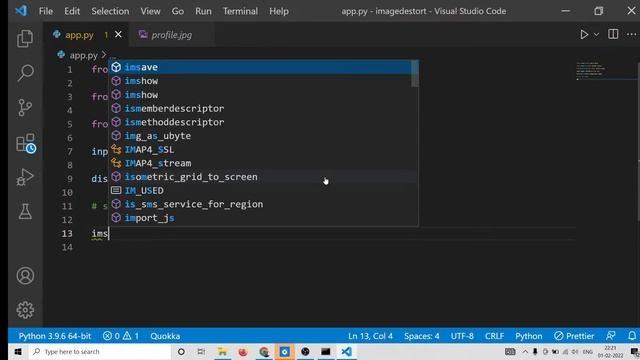
Task: Select the isometric_grid_to_screen suggestion
Action: pos(260,177)
